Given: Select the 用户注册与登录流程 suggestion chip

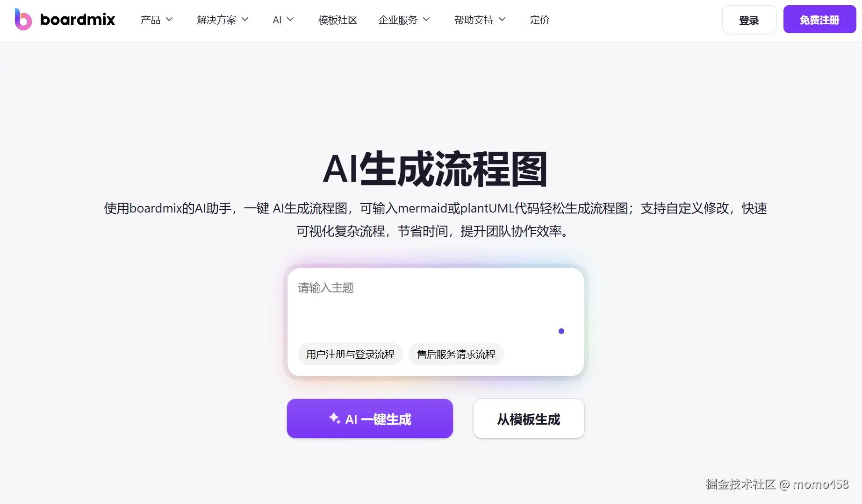Looking at the screenshot, I should (x=350, y=354).
